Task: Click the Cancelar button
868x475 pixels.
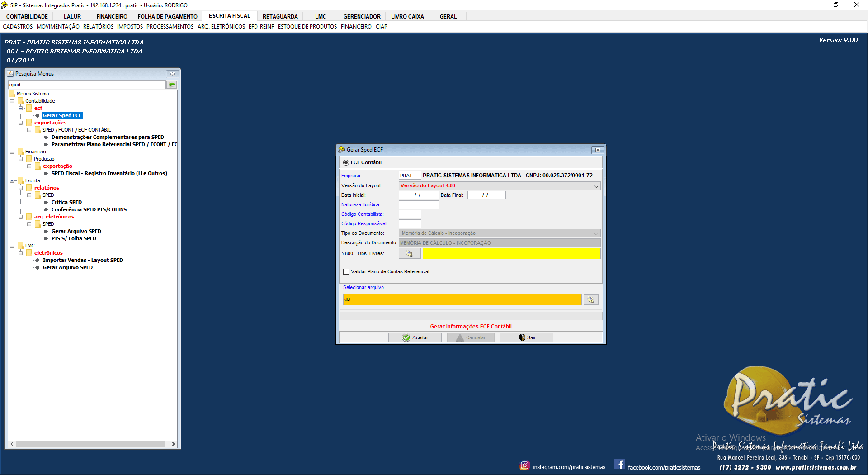Action: coord(471,337)
